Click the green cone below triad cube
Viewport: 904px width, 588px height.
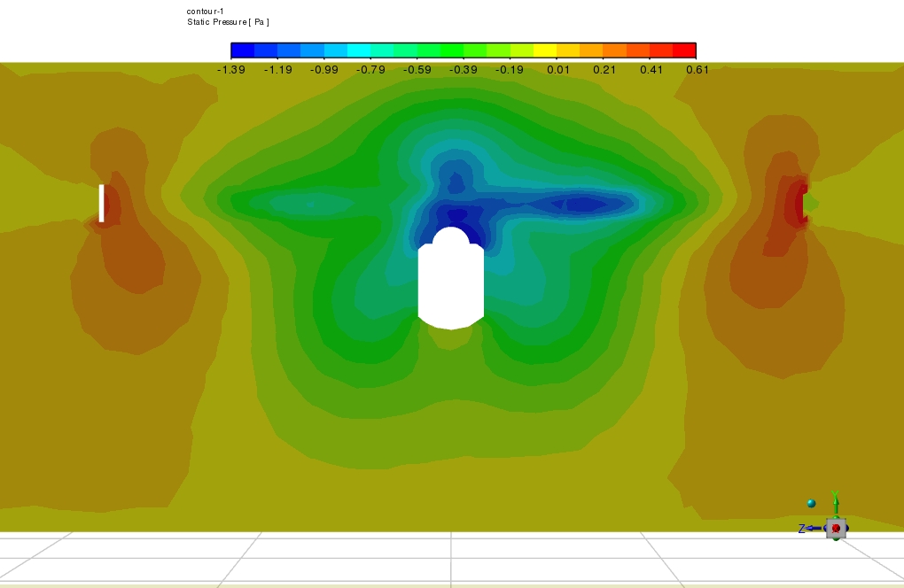[x=836, y=538]
